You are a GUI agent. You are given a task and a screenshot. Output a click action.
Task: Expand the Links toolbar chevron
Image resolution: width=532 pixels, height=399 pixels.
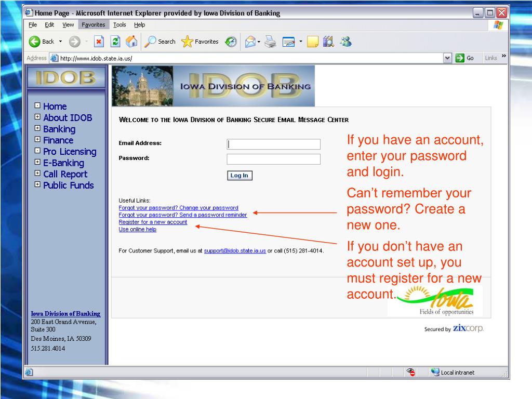[x=504, y=56]
